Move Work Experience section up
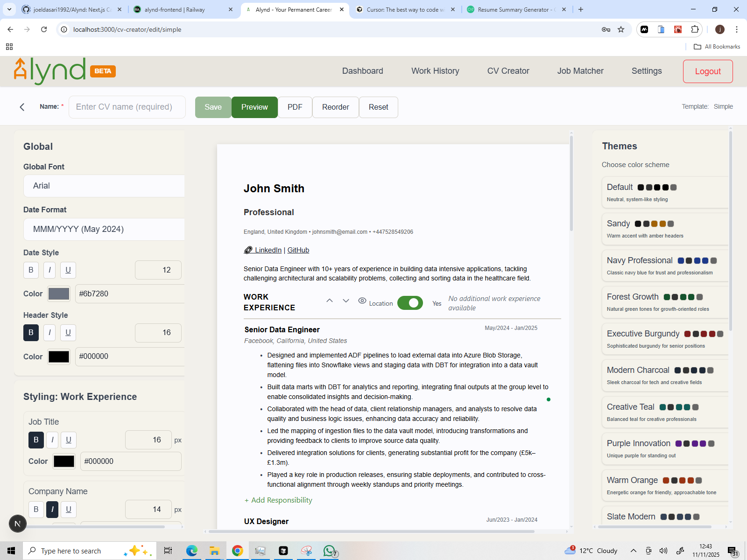The width and height of the screenshot is (747, 560). click(x=330, y=301)
